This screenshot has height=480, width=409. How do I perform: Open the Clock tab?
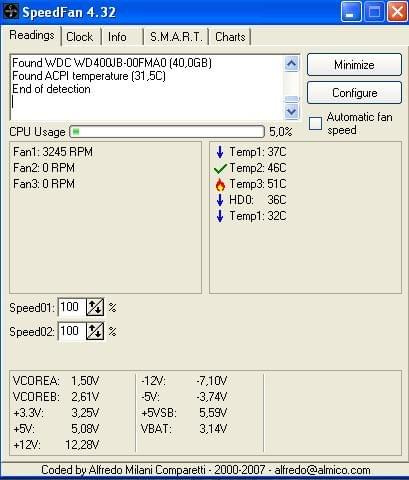(80, 37)
